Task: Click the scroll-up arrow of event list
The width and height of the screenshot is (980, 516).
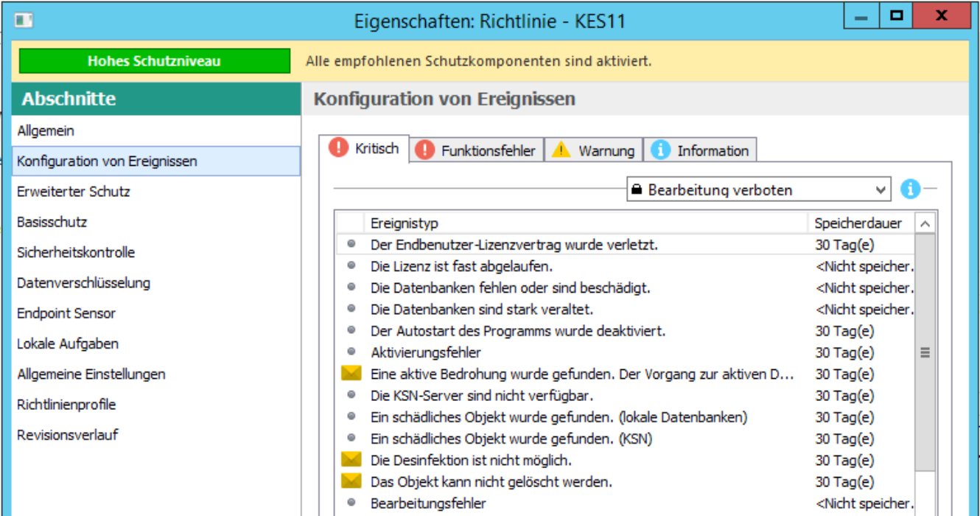Action: 925,223
